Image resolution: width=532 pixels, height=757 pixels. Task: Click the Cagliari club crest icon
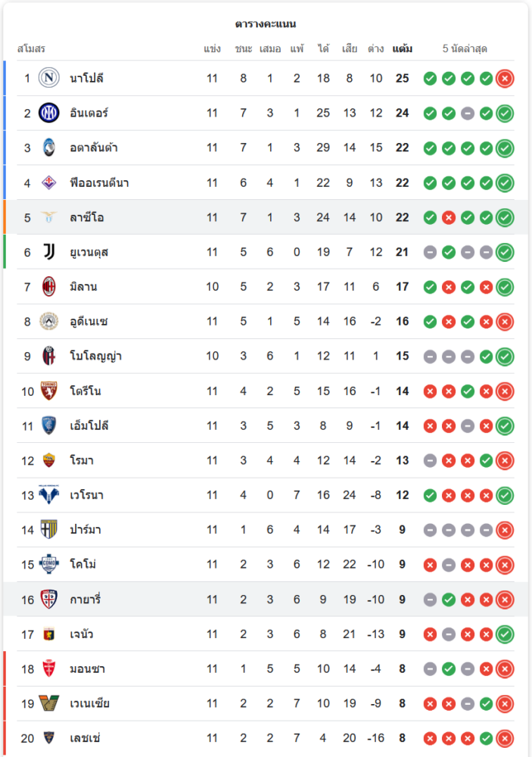click(x=49, y=600)
